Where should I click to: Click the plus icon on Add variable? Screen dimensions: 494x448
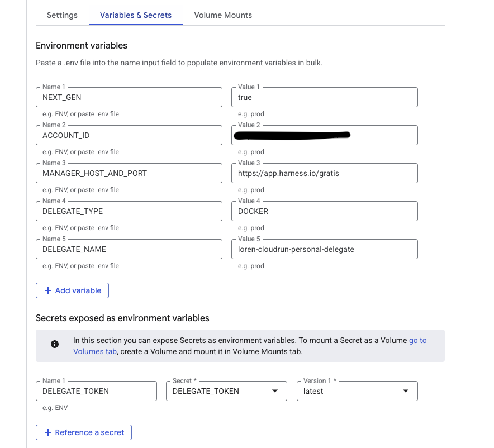[48, 290]
